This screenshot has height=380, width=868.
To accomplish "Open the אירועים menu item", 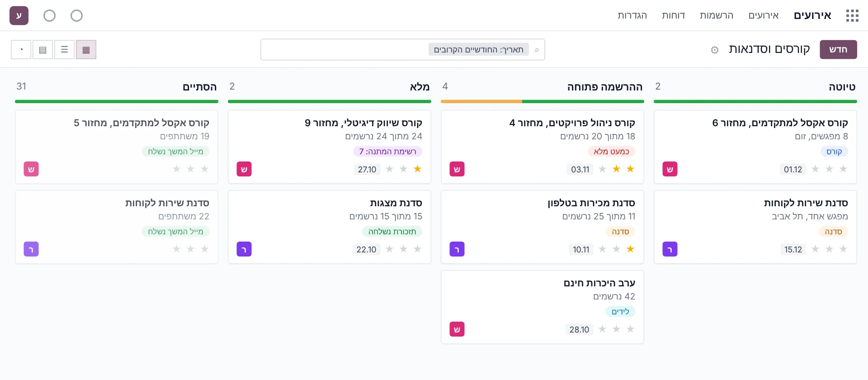I will (x=764, y=15).
